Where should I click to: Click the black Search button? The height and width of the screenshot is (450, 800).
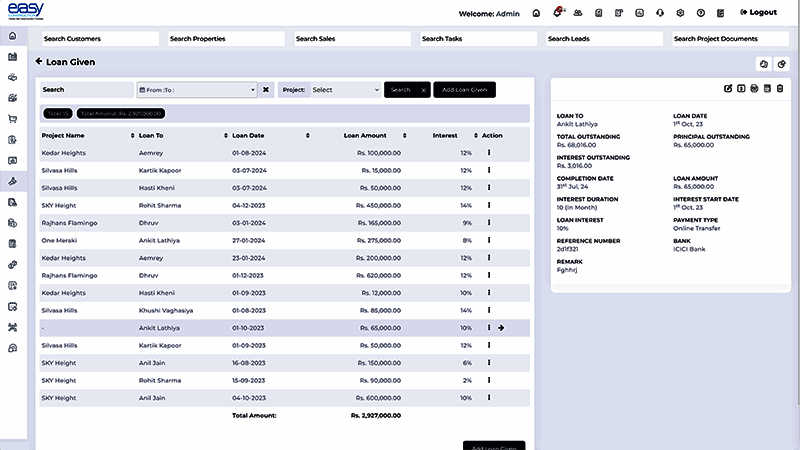[401, 90]
